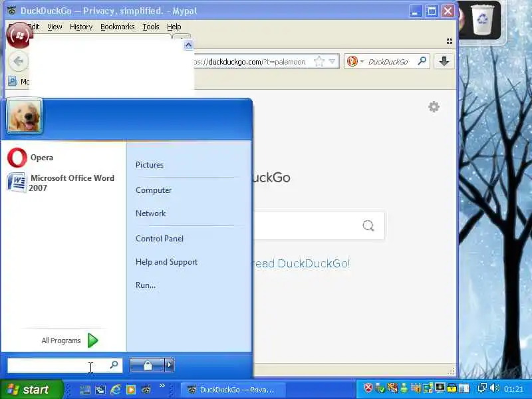Click the search bar magnifier icon
Screen dimensions: 532x399
422,61
